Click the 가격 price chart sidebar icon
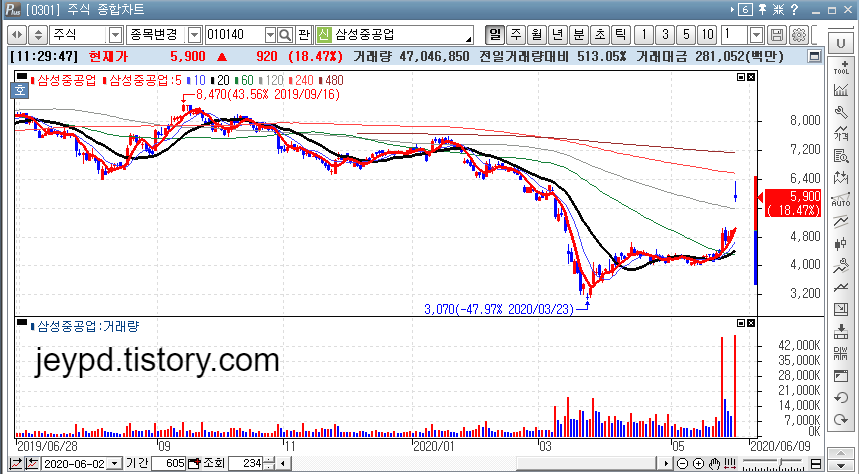The image size is (859, 474). point(841,134)
